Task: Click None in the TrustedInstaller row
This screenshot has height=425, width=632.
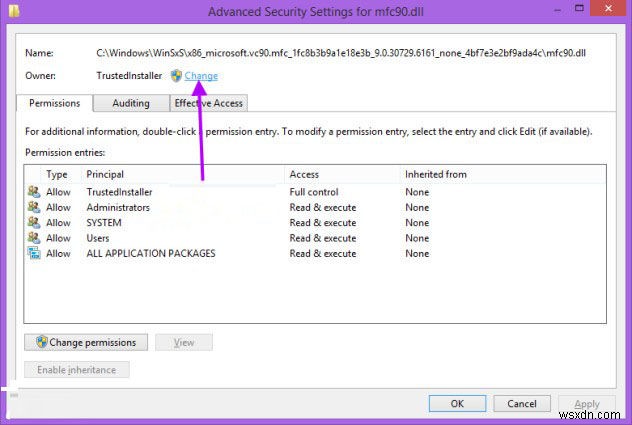Action: [x=417, y=192]
